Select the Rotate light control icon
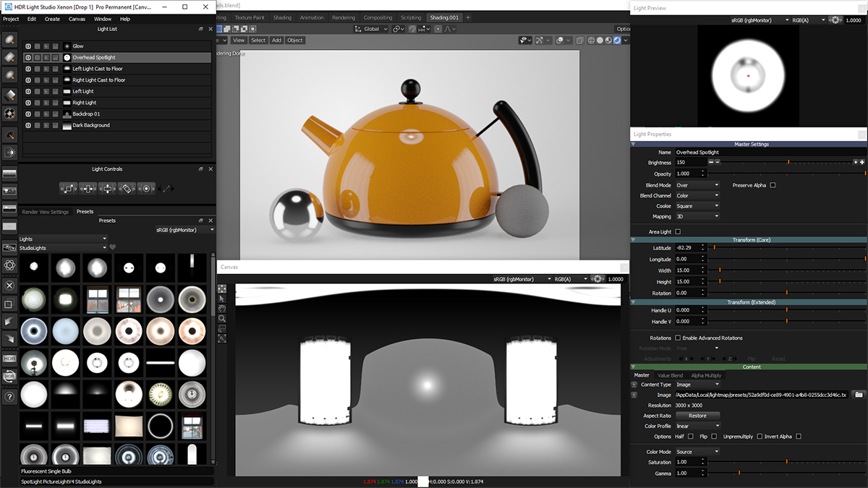The image size is (868, 488). point(127,188)
